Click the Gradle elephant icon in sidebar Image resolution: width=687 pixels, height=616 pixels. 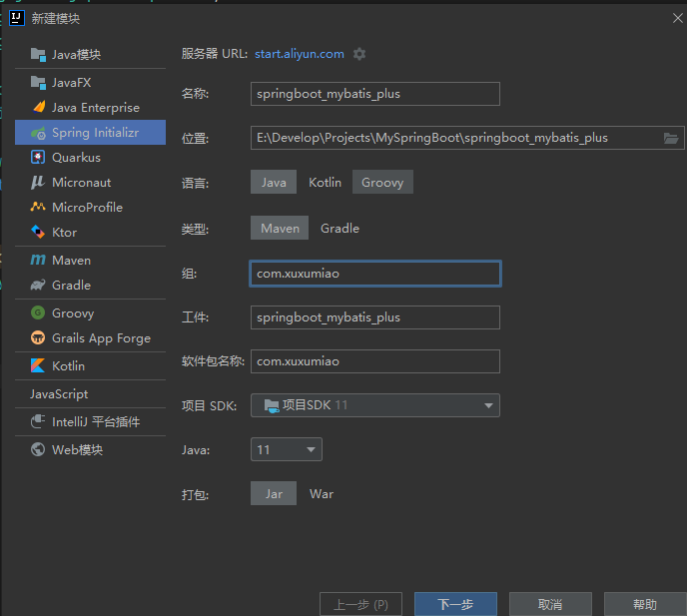pyautogui.click(x=38, y=285)
